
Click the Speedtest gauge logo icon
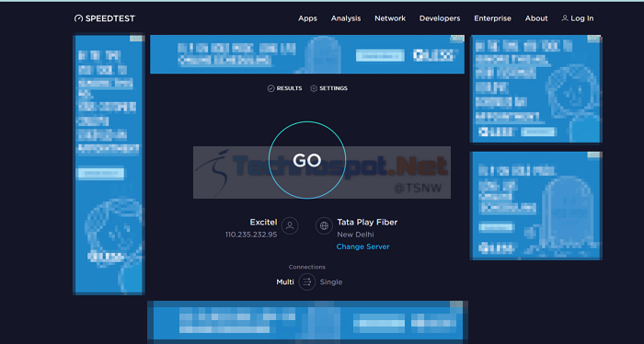(x=78, y=18)
